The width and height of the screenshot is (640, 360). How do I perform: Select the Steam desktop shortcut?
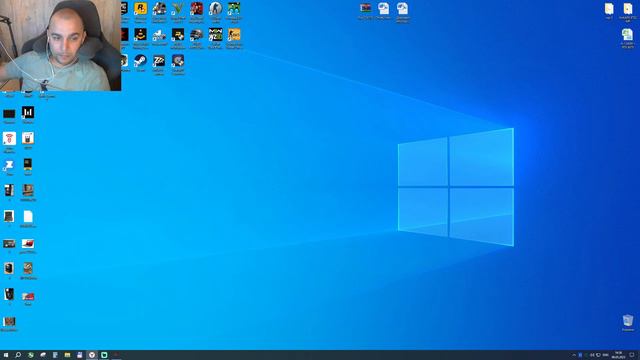pyautogui.click(x=140, y=61)
